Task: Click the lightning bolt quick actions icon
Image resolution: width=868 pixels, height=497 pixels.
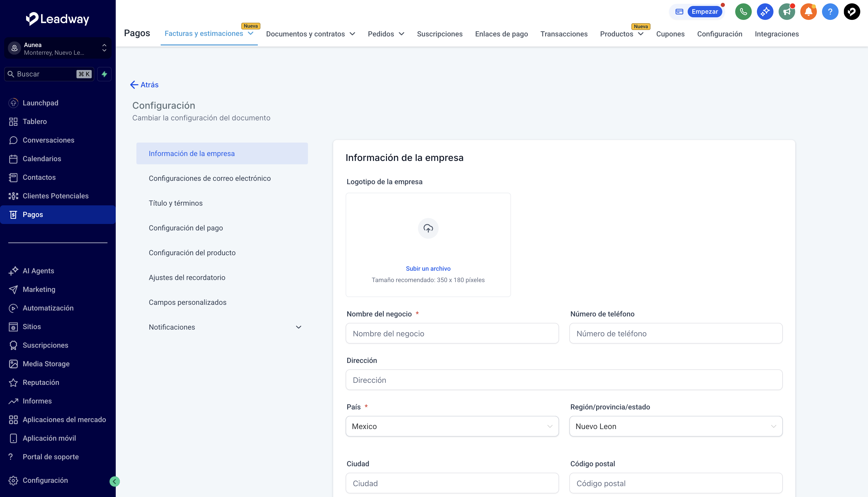Action: coord(104,74)
